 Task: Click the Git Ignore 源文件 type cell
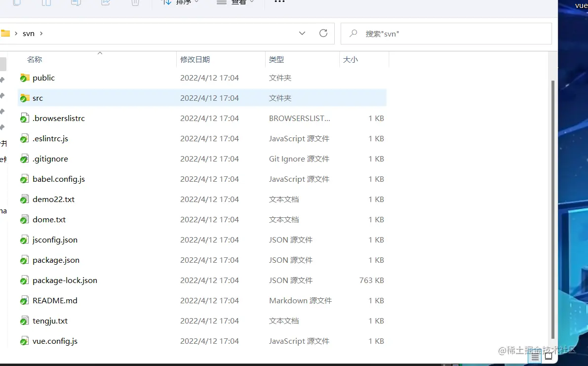299,159
